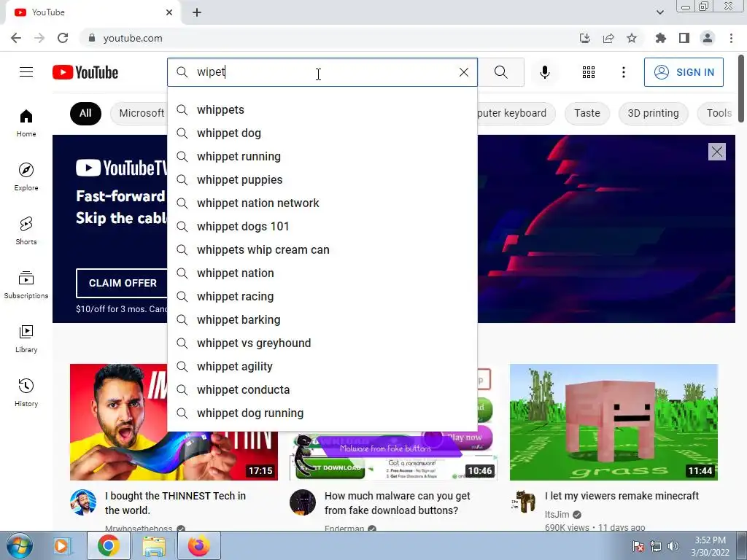Open 'I let my viewers remake minecraft' title
The height and width of the screenshot is (560, 747).
tap(622, 496)
